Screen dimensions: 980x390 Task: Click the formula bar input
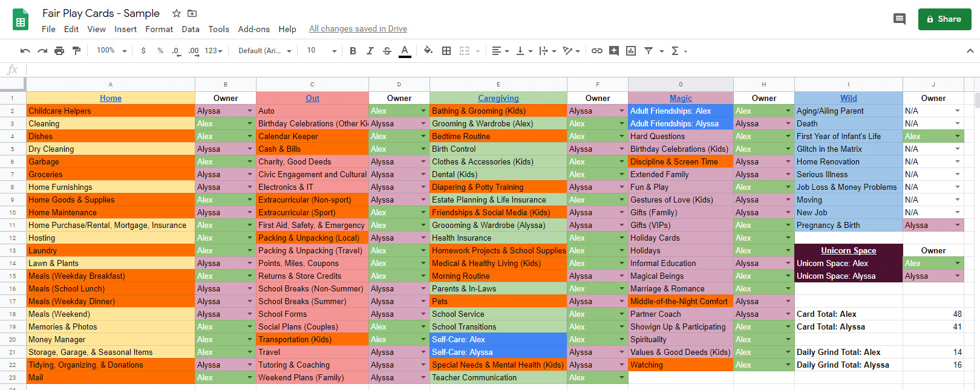click(x=502, y=70)
